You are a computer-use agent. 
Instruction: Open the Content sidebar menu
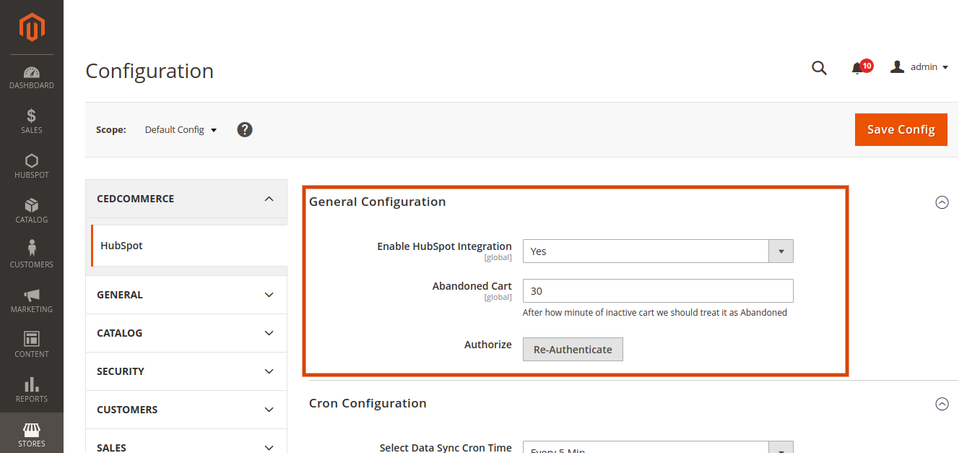[32, 345]
